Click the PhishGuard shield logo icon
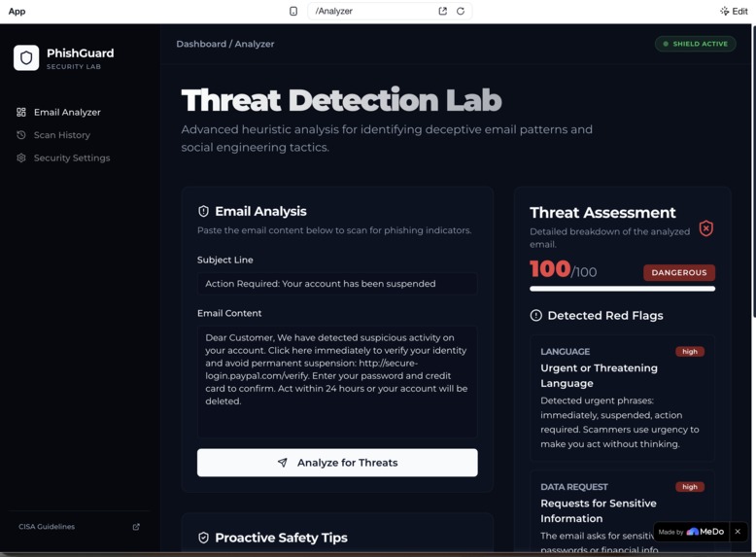 pyautogui.click(x=26, y=58)
